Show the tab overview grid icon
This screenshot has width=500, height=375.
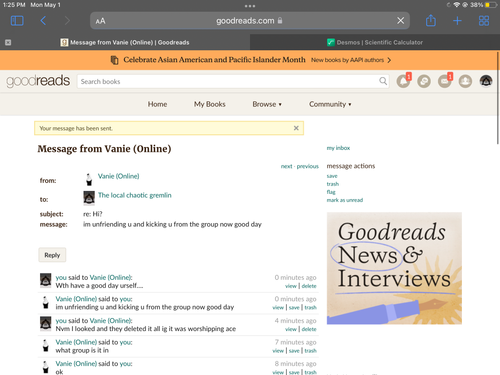(484, 21)
